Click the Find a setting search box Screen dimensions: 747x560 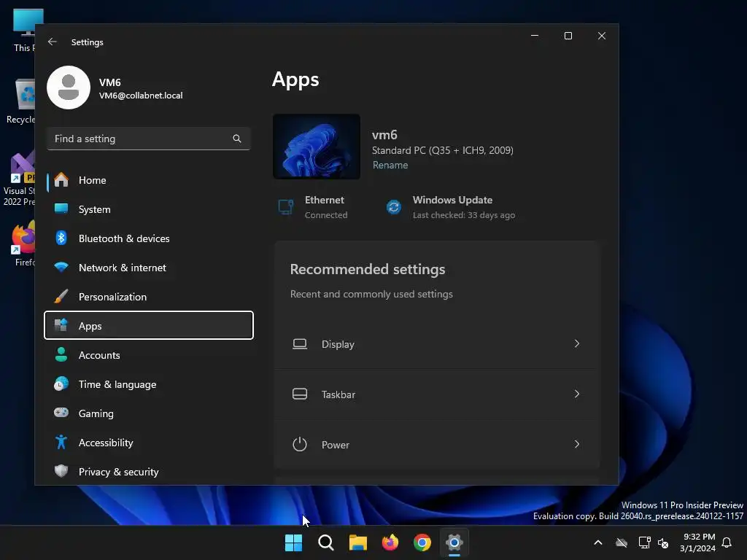click(149, 139)
